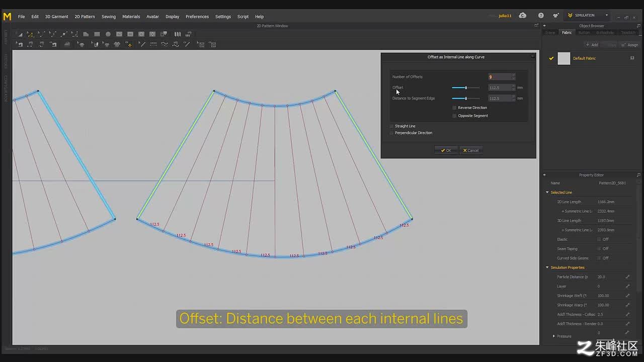
Task: Open the LIBRARY side tab
Action: [6, 37]
